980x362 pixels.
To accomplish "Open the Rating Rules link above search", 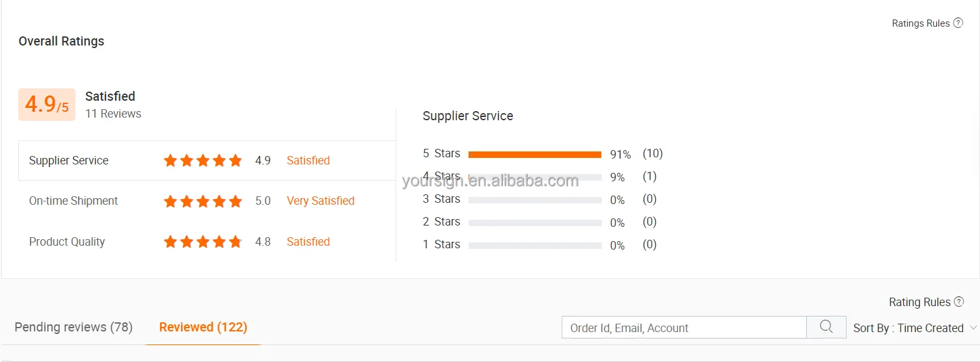I will click(x=919, y=302).
